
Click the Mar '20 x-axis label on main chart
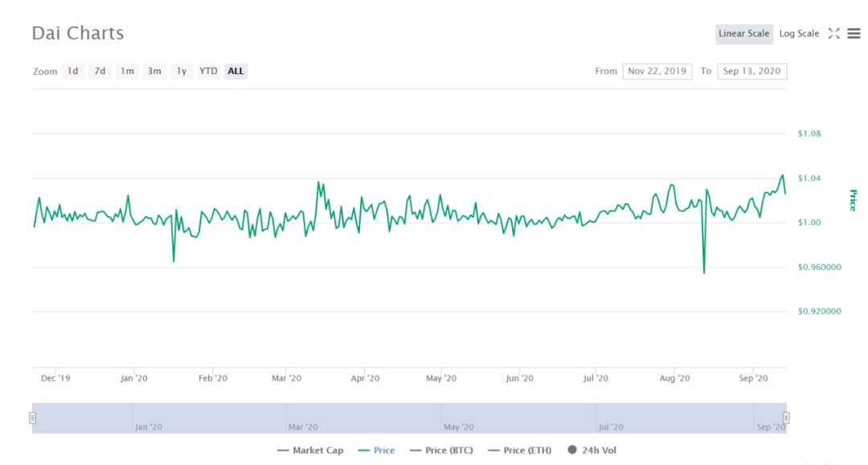(286, 378)
